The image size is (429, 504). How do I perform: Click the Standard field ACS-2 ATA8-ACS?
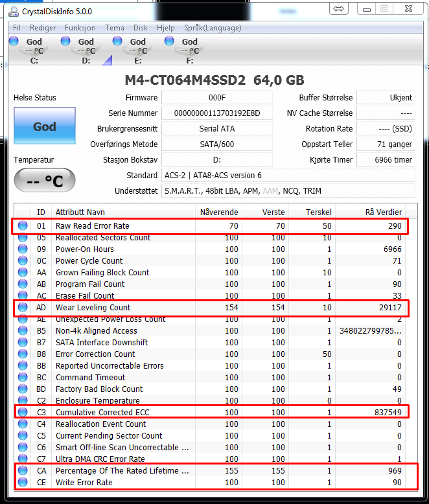tap(288, 176)
